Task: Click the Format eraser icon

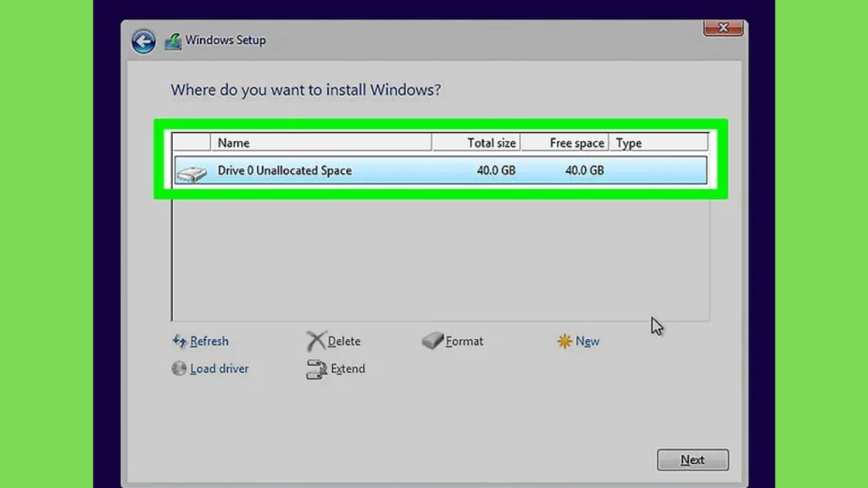Action: tap(432, 341)
